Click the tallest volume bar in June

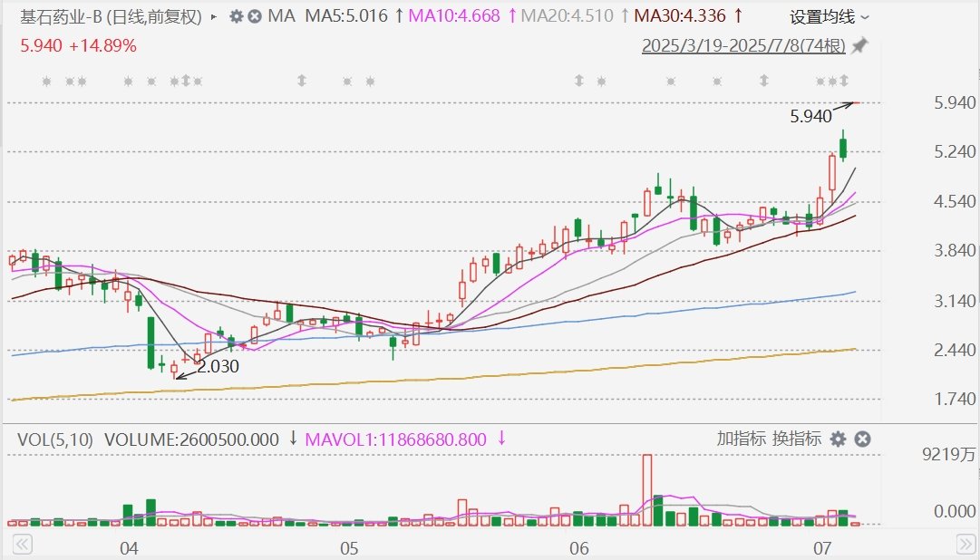(646, 489)
